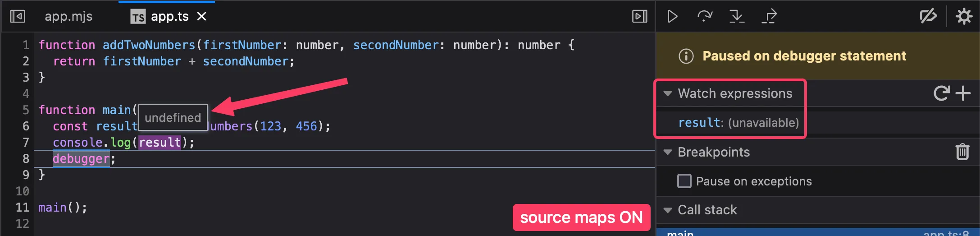Remove all breakpoints with trash icon
Screen dimensions: 980x236
[962, 152]
